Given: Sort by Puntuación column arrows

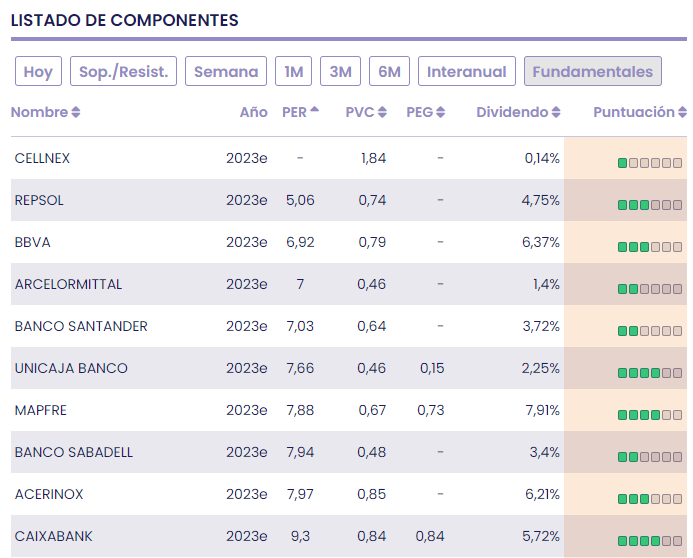Looking at the screenshot, I should pyautogui.click(x=682, y=113).
